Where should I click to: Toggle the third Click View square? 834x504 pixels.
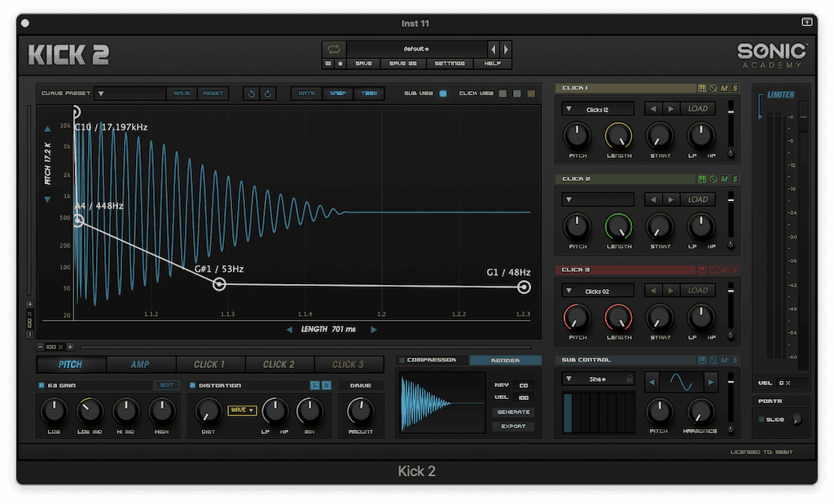(531, 94)
